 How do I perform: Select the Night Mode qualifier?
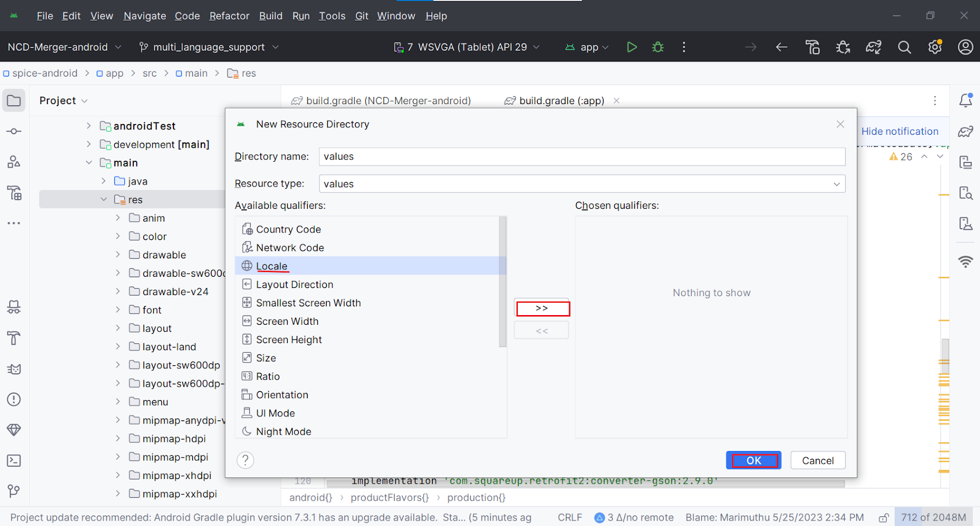(283, 432)
